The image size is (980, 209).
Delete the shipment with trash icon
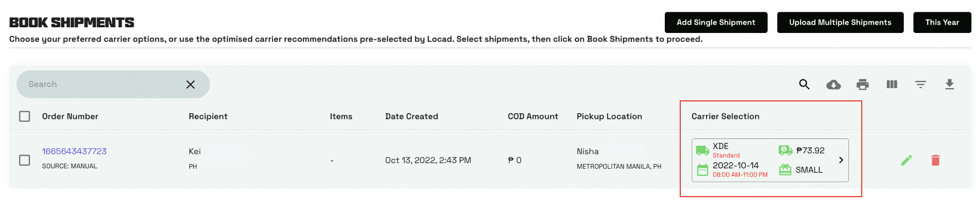935,160
